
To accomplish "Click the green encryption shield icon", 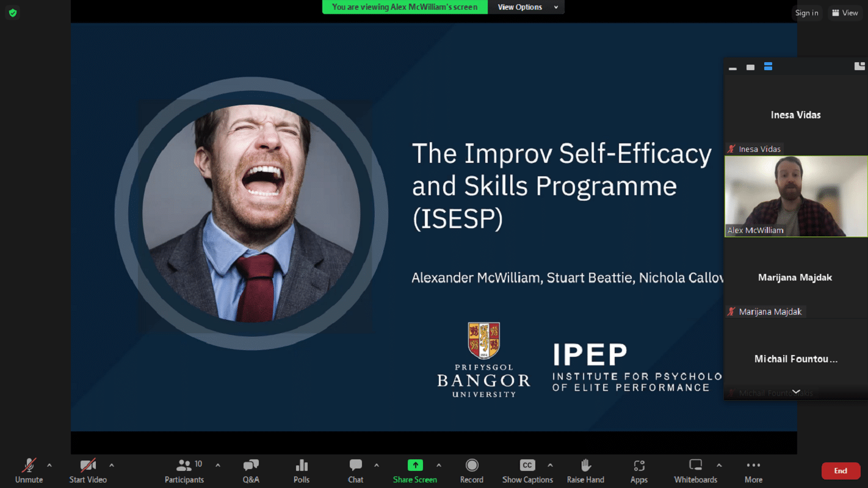I will click(x=13, y=13).
